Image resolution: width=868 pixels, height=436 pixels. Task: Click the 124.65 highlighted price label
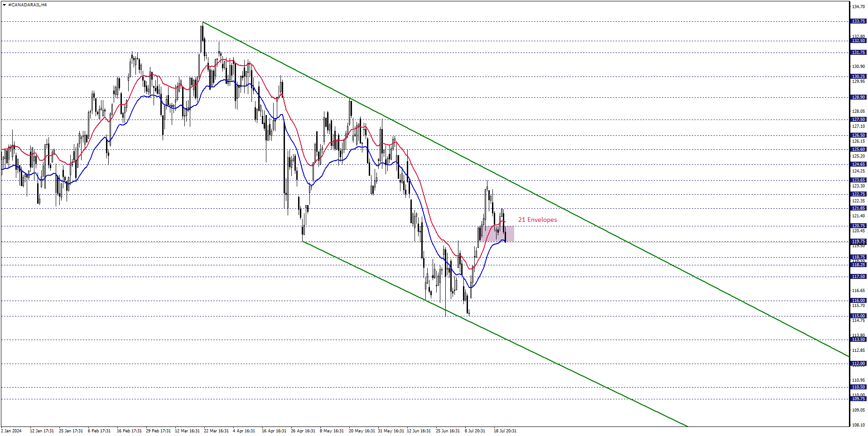pos(858,164)
